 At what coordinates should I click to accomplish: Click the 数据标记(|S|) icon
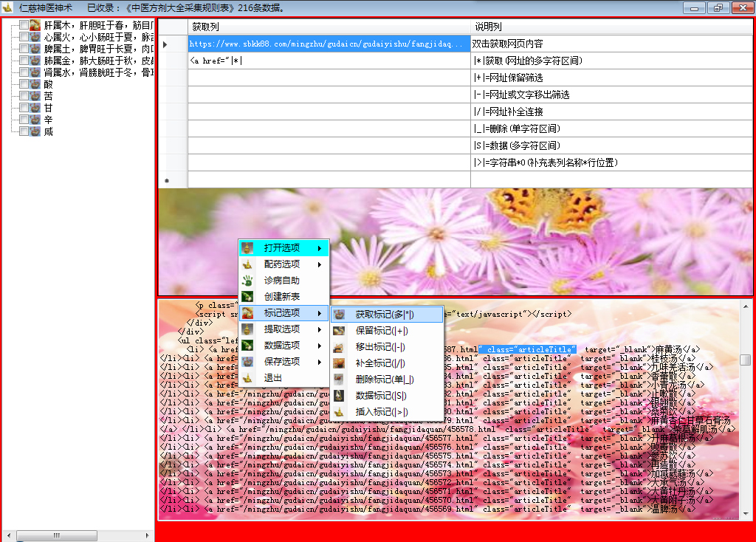pos(339,396)
